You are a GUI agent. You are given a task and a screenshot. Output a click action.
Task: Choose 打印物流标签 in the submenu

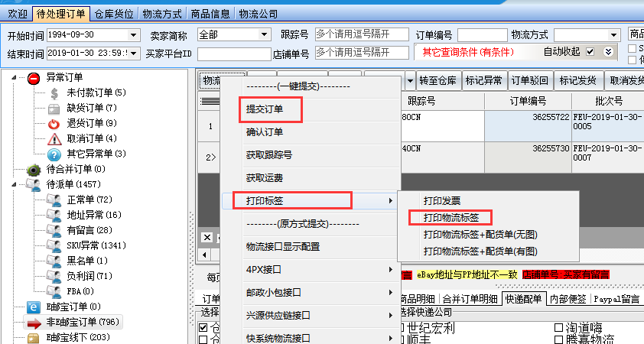coord(451,217)
